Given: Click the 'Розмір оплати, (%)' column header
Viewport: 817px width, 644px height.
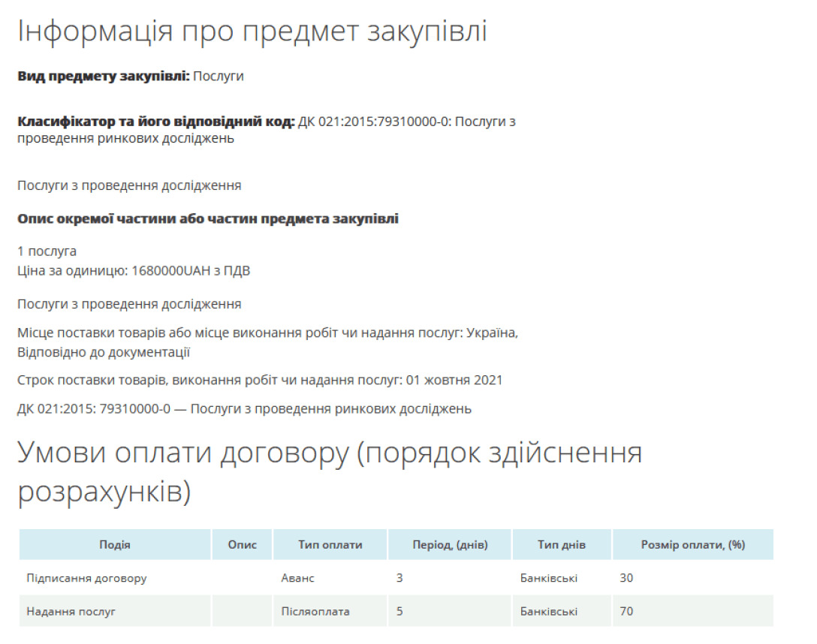Looking at the screenshot, I should pyautogui.click(x=693, y=545).
